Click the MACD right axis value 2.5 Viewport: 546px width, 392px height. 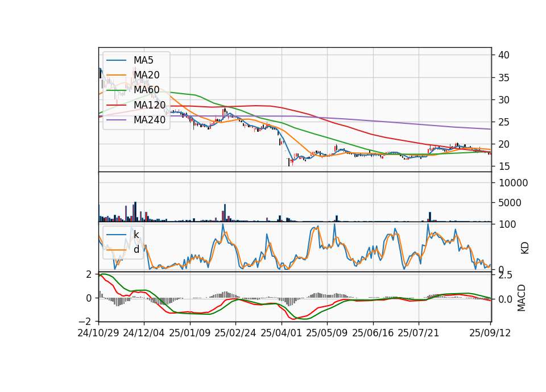coord(505,276)
